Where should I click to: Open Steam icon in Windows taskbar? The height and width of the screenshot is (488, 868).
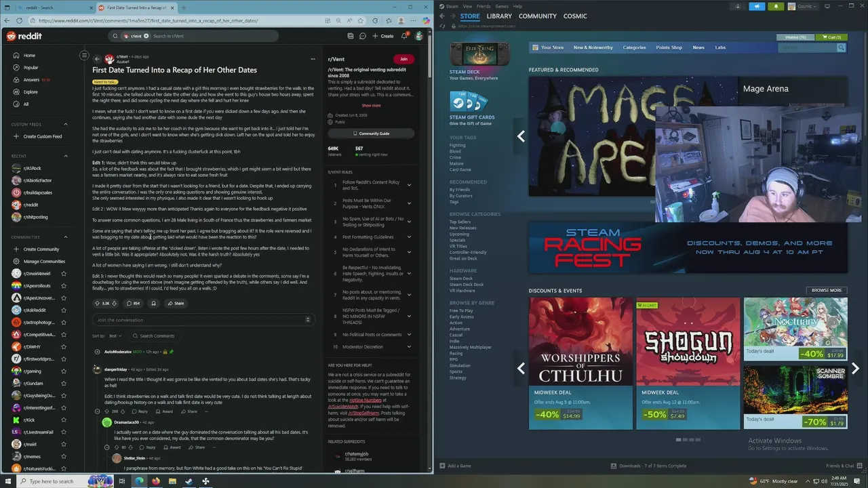(x=189, y=481)
